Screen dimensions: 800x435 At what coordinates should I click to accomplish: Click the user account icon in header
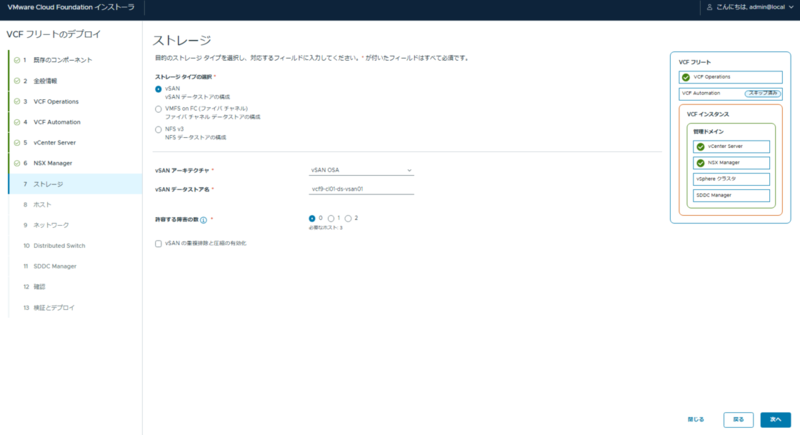point(709,7)
